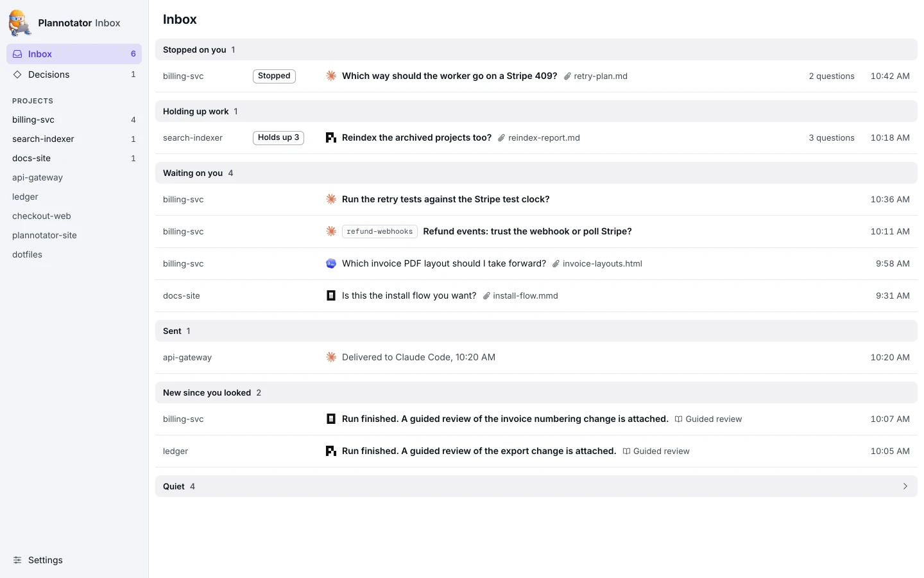Screen dimensions: 924x578
Task: Click the paperclip icon next to reindex-report.md
Action: (502, 138)
